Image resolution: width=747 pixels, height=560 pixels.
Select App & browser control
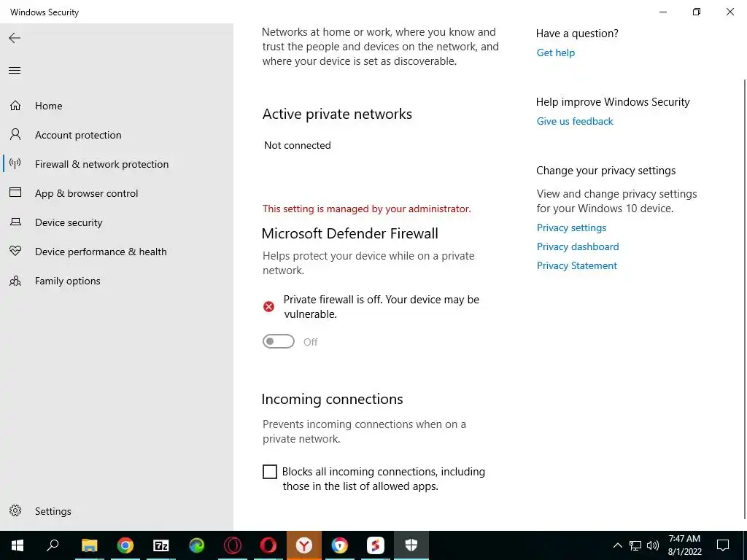coord(87,193)
